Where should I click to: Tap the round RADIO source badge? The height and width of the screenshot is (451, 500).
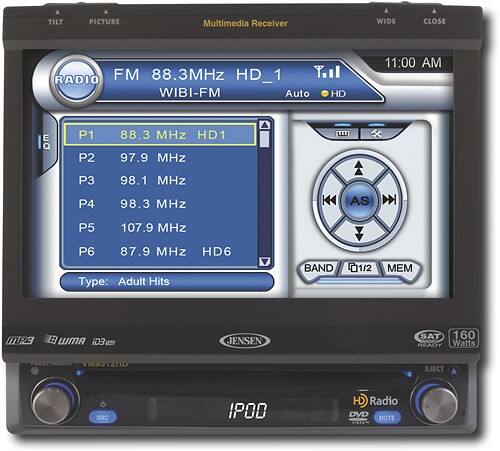coord(76,80)
